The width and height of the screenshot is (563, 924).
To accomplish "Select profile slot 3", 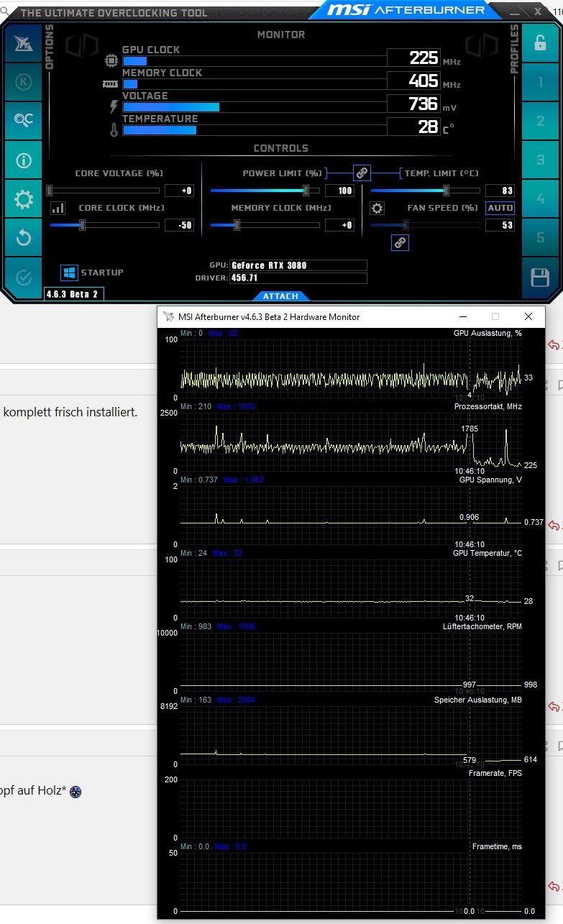I will pyautogui.click(x=540, y=160).
